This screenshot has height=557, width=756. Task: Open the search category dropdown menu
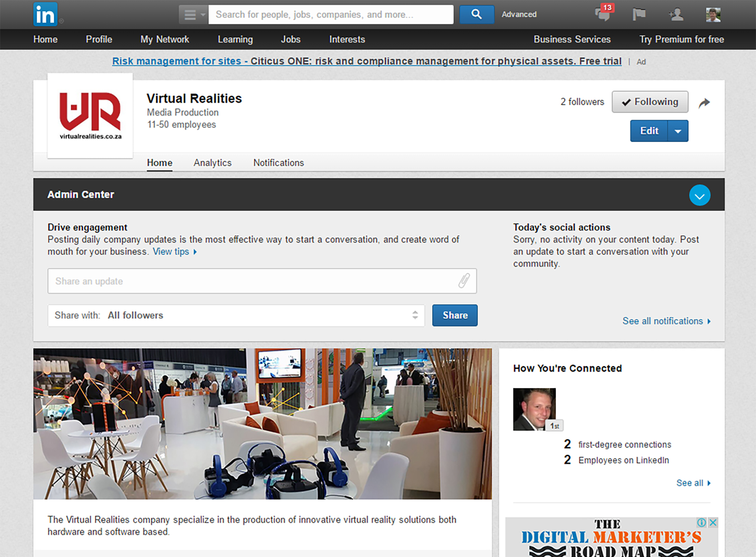(194, 15)
